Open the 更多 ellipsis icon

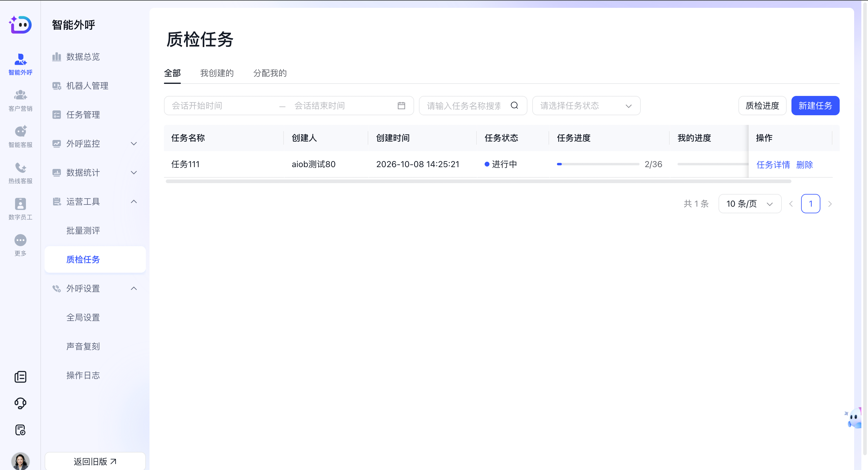[20, 245]
